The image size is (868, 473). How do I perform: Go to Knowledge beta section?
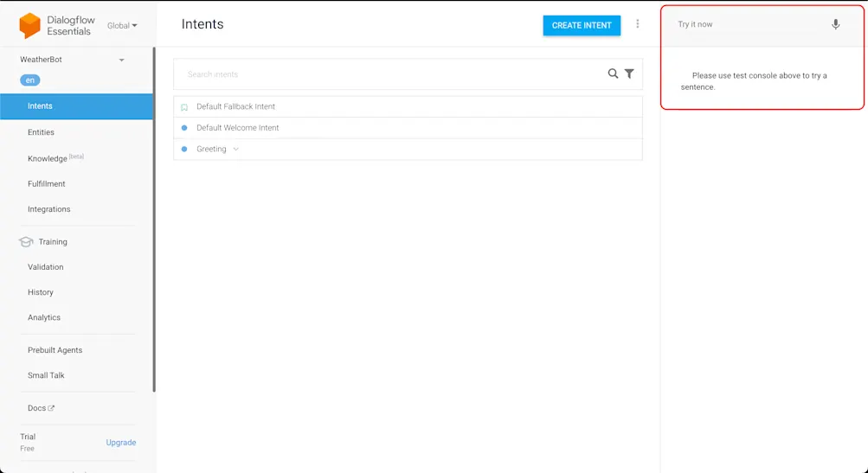(x=55, y=158)
